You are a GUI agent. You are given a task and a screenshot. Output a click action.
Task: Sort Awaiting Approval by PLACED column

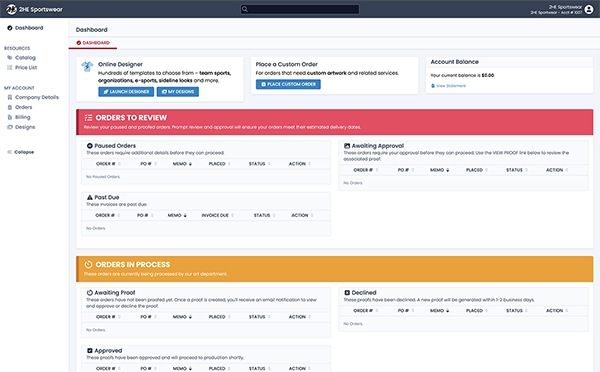(477, 170)
